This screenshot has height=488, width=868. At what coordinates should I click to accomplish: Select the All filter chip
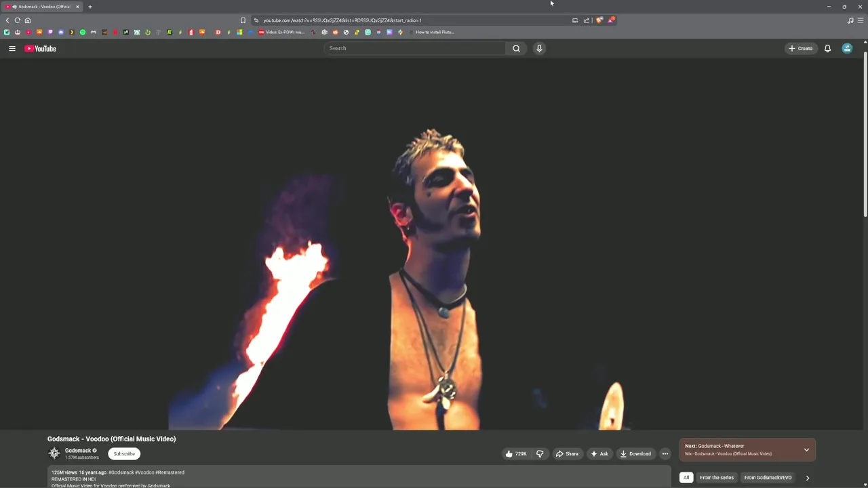coord(686,477)
